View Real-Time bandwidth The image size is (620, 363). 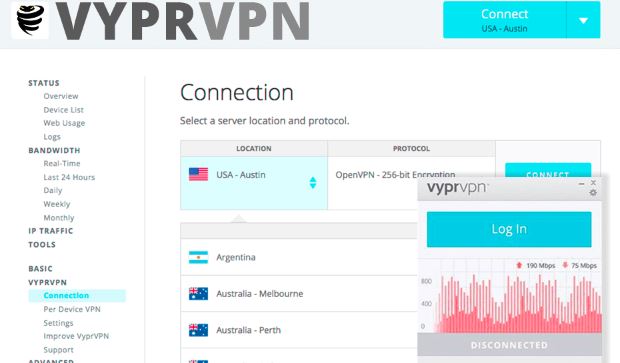coord(62,163)
